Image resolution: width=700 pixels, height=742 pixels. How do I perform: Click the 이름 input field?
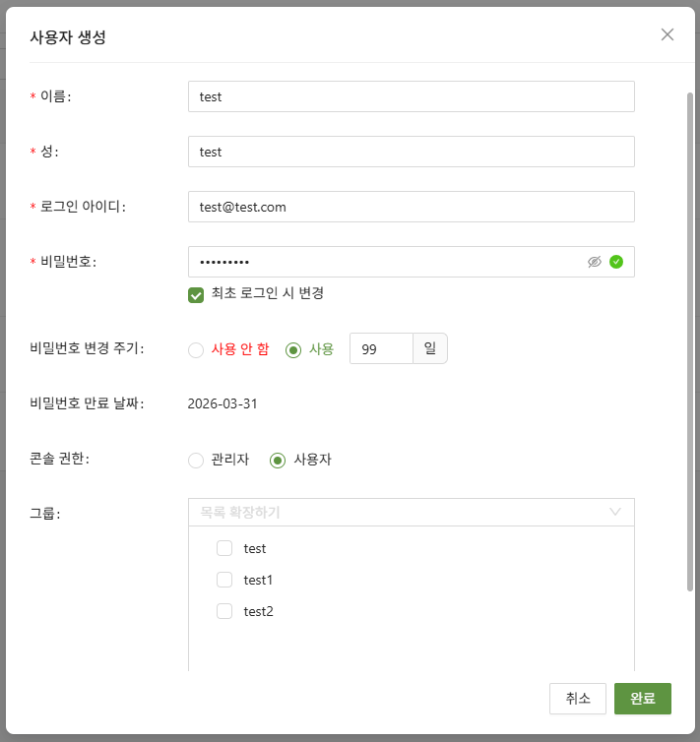[411, 96]
